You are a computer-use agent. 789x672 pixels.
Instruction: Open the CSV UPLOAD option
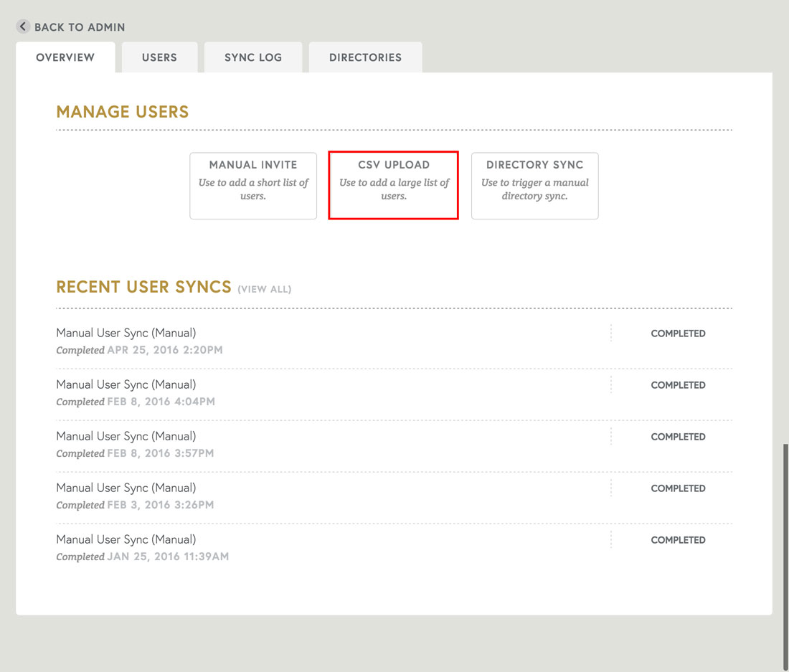coord(393,185)
